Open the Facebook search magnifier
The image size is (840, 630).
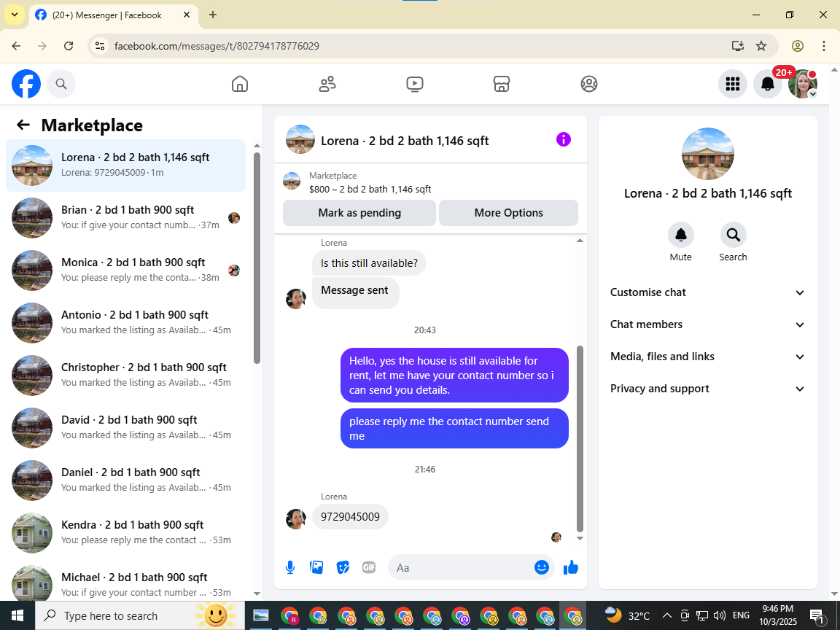point(61,84)
